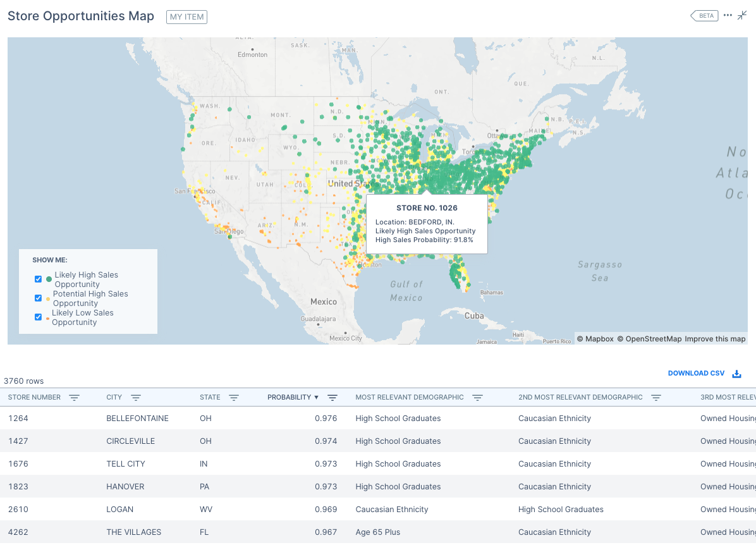Filter the STORE NUMBER column

74,397
